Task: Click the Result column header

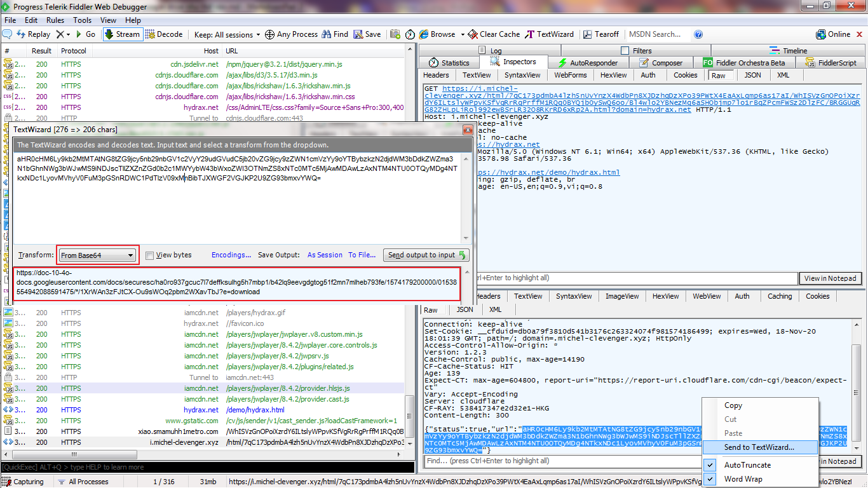Action: (42, 51)
